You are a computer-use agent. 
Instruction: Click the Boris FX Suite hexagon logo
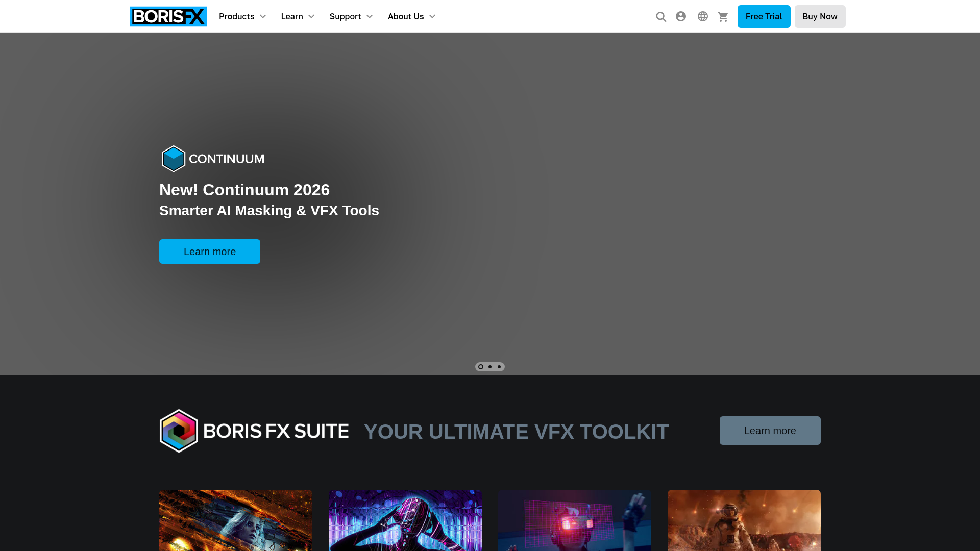[178, 431]
